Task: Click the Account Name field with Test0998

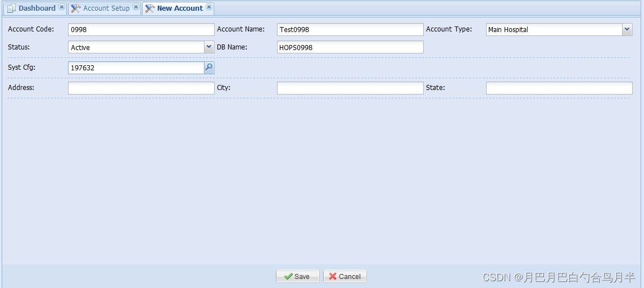Action: 350,30
